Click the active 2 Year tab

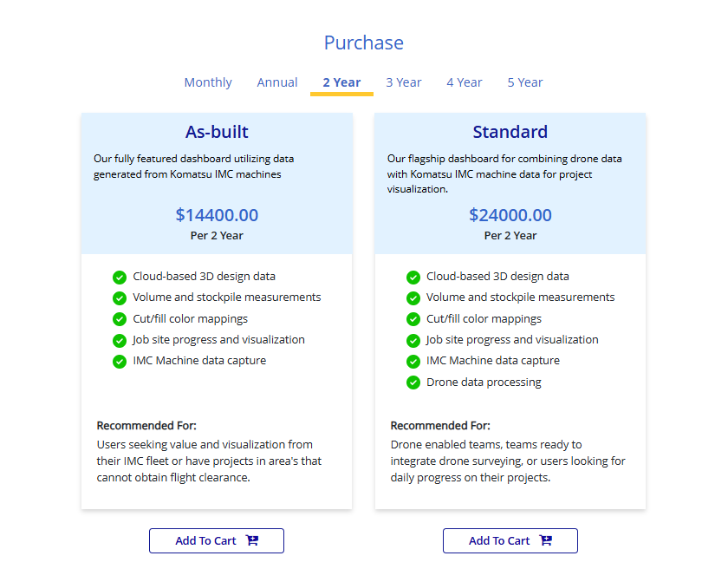341,82
